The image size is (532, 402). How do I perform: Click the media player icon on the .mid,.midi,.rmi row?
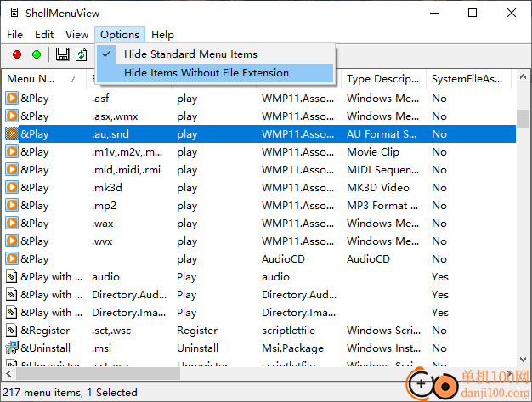[x=12, y=170]
